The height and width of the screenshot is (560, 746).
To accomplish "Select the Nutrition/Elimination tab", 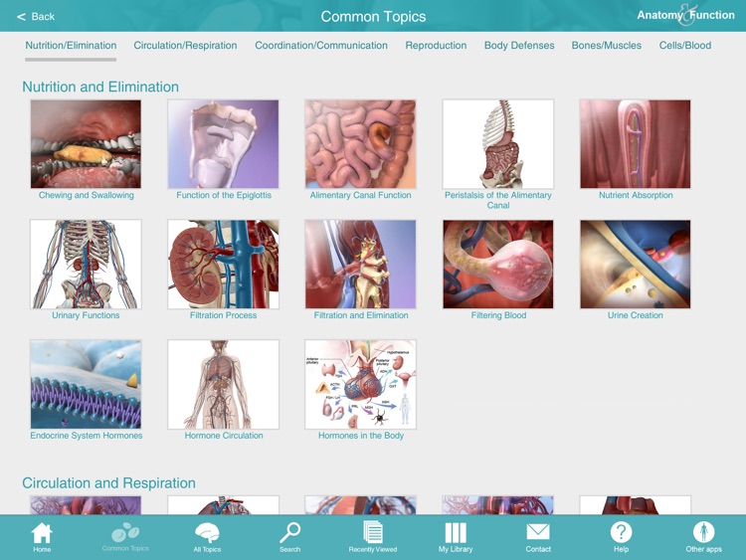I will point(71,46).
